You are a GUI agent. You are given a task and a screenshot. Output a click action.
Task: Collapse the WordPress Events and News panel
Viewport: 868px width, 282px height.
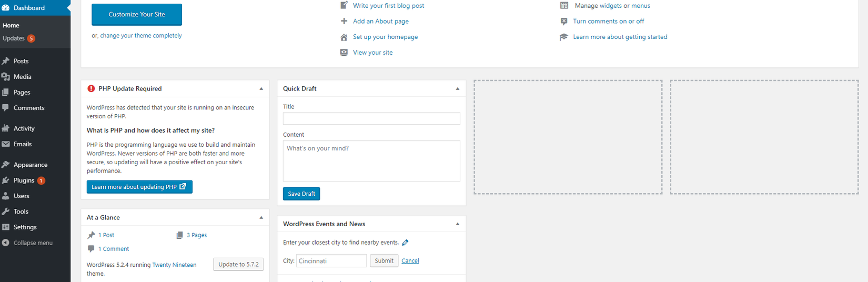(458, 224)
